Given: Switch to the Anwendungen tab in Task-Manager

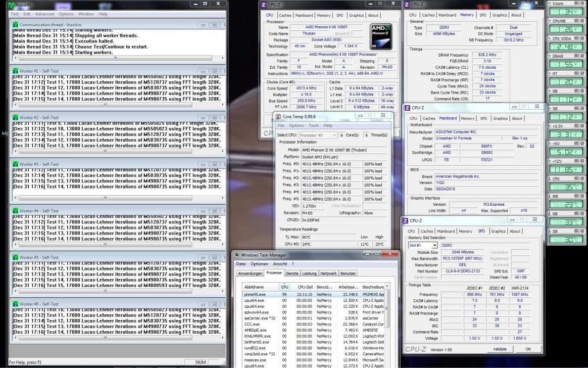Looking at the screenshot, I should (x=250, y=273).
